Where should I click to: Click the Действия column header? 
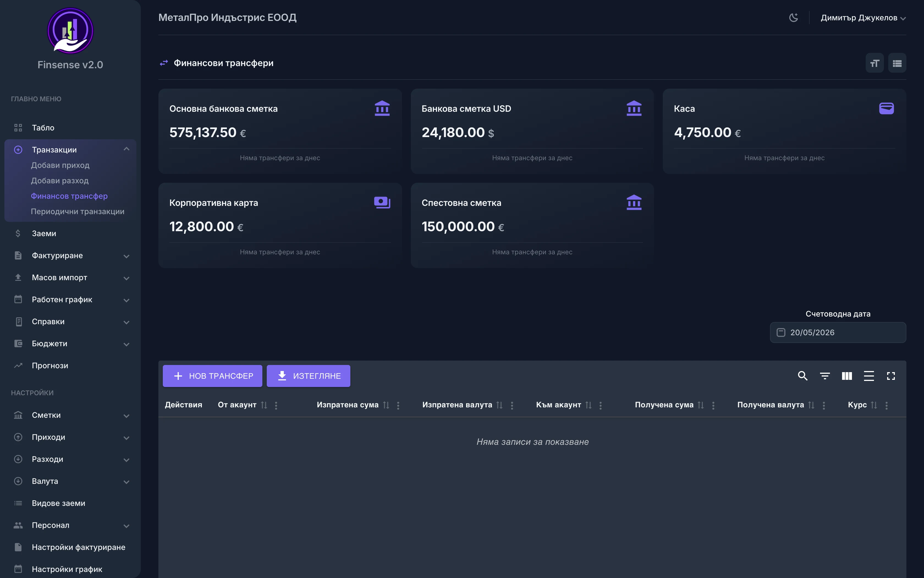tap(183, 405)
